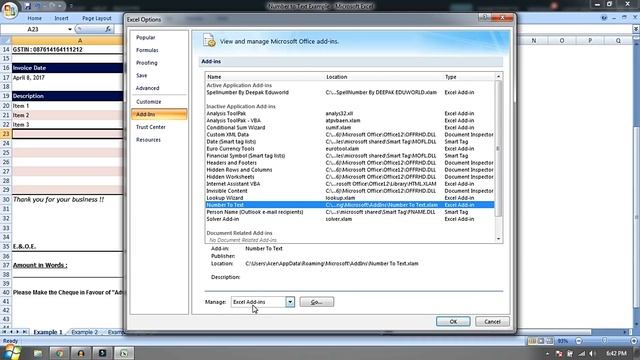Screen dimensions: 640x360
Task: Select Date (Smart tag lists) row
Action: [x=350, y=142]
